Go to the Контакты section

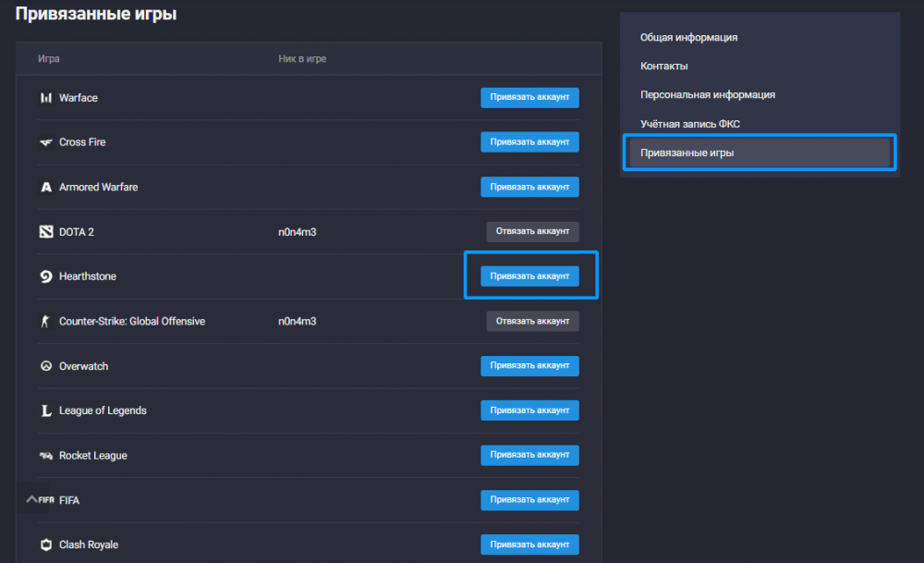click(x=664, y=66)
